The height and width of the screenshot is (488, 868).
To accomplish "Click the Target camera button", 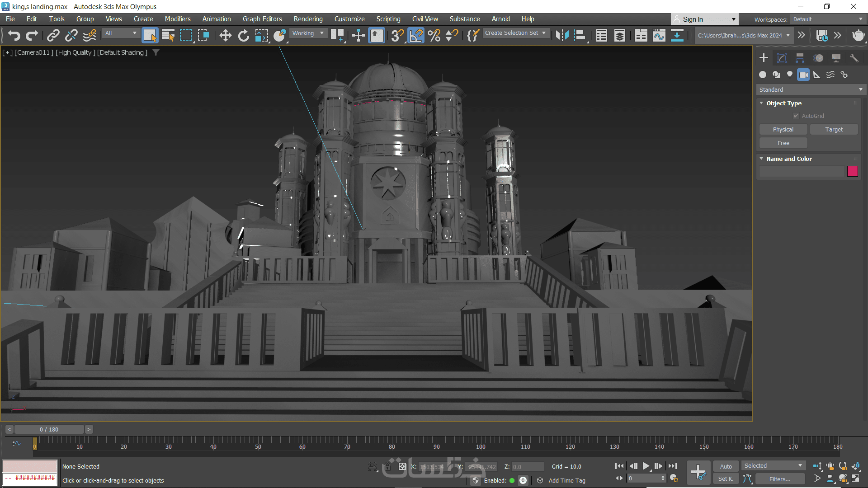I will click(x=834, y=129).
